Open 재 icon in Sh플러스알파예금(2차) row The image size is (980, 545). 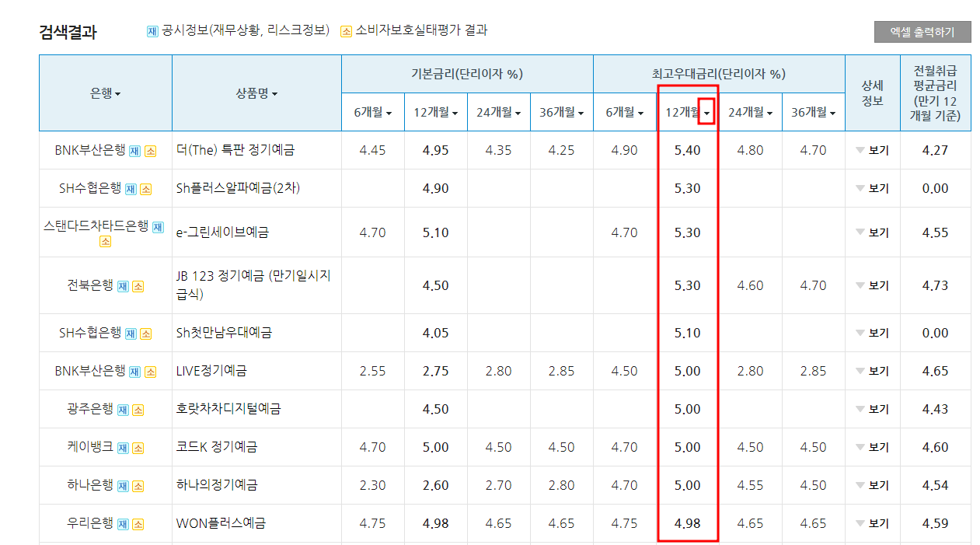coord(131,189)
